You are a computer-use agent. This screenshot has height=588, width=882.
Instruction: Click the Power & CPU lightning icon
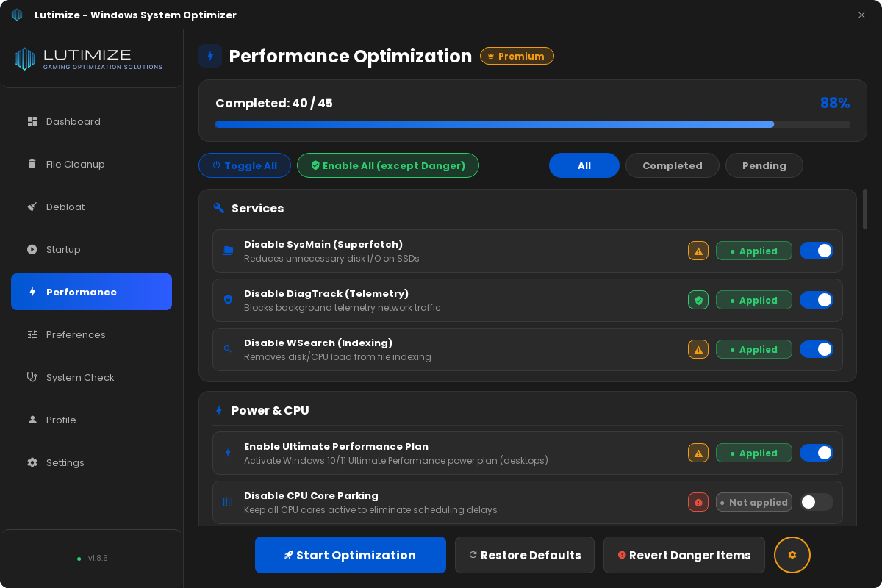[x=219, y=410]
